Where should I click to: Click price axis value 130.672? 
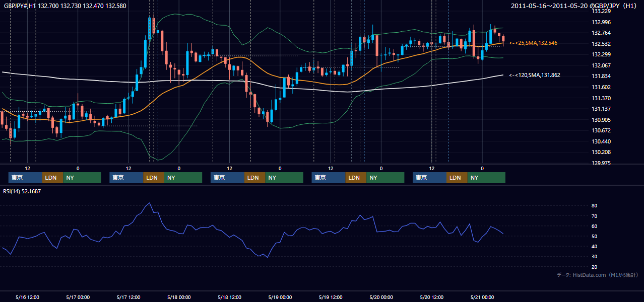601,130
